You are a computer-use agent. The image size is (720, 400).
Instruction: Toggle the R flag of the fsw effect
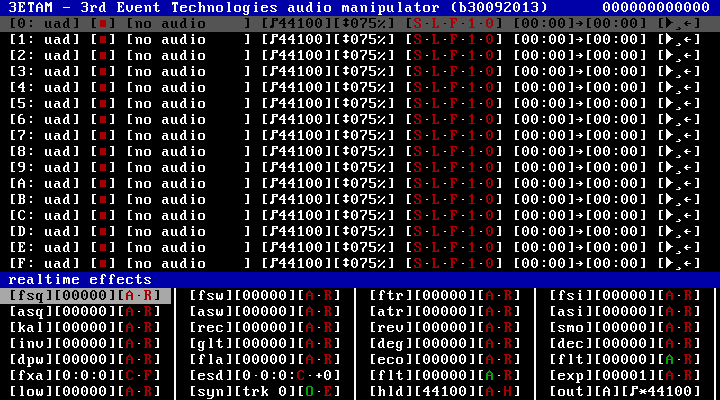pos(327,295)
